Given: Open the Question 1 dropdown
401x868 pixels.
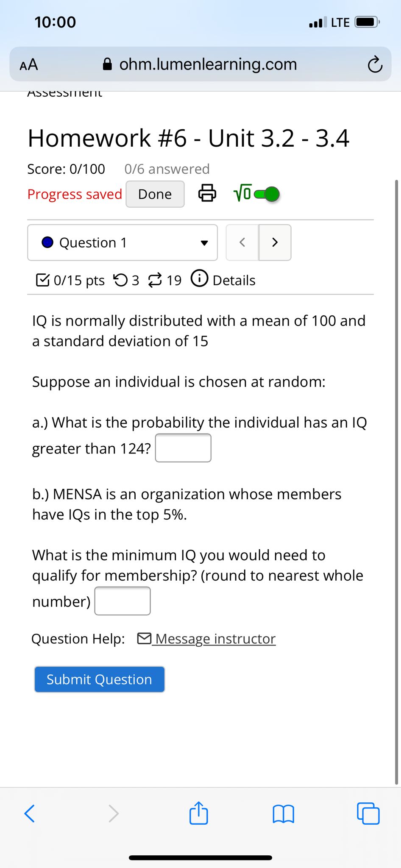Looking at the screenshot, I should tap(122, 242).
